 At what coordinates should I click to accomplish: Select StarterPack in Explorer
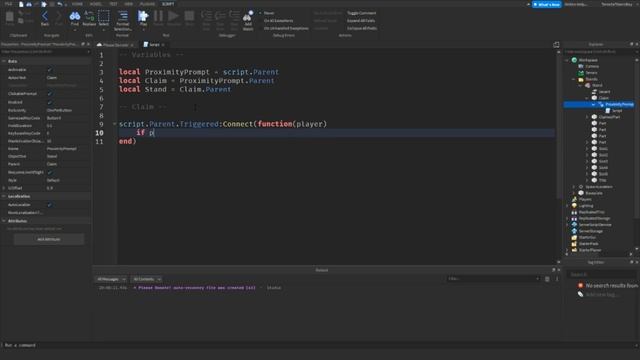[x=588, y=244]
